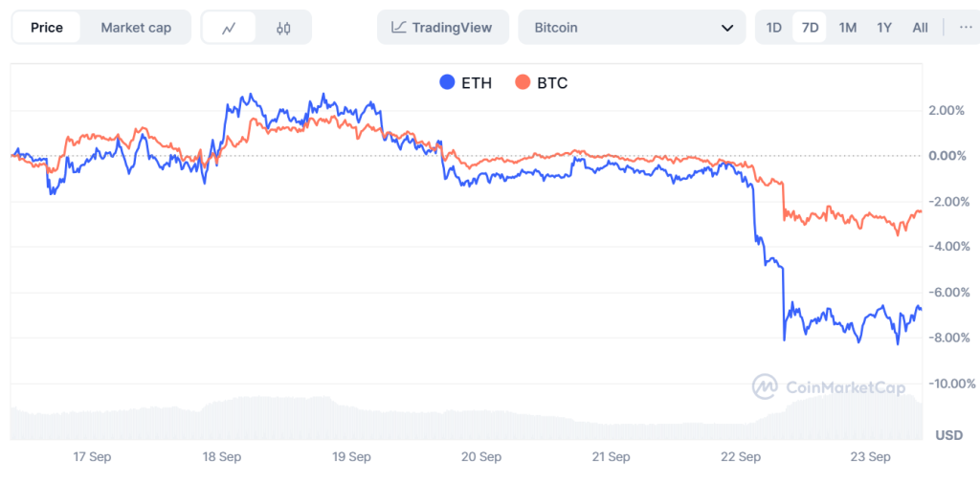Viewport: 980px width, 483px height.
Task: Open the TradingView button
Action: point(442,28)
